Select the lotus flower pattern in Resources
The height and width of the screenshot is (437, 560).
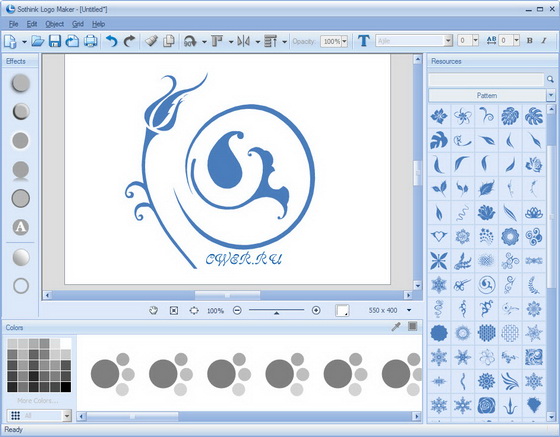point(534,212)
